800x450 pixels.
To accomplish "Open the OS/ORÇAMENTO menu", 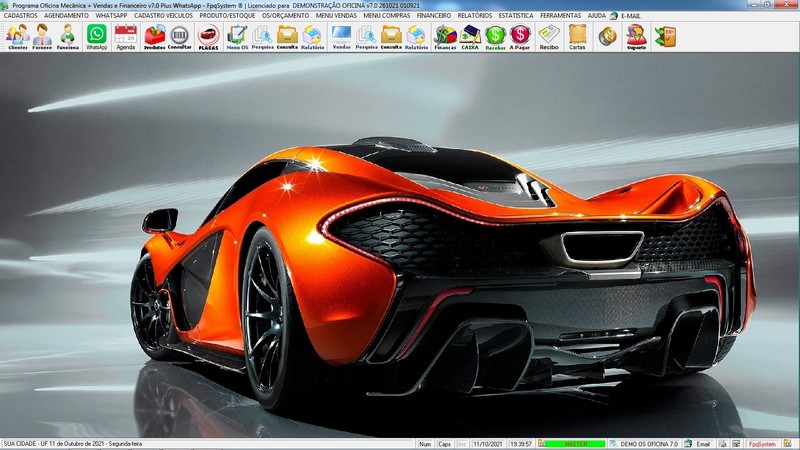I will [285, 16].
